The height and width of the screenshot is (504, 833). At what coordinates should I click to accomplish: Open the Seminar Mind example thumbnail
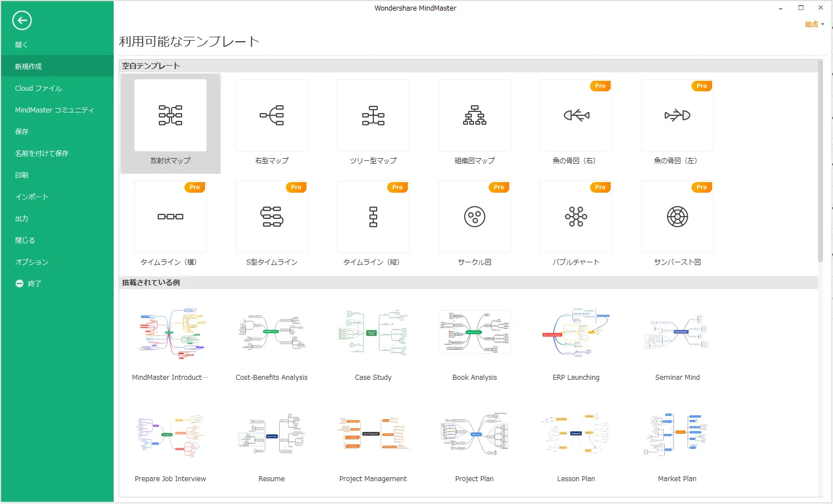pos(678,332)
